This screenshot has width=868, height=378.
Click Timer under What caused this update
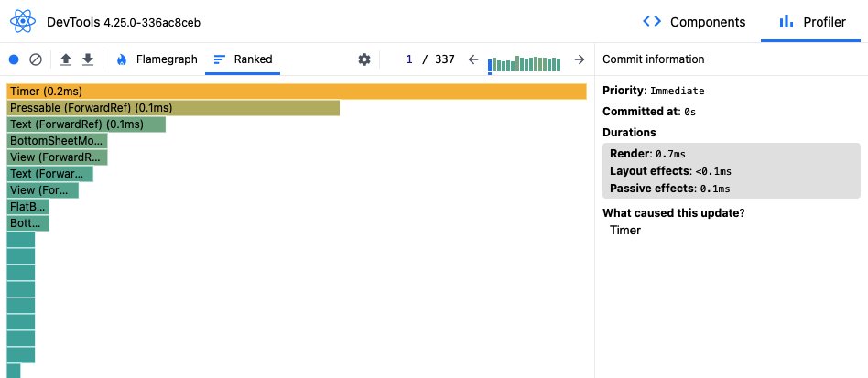coord(625,231)
